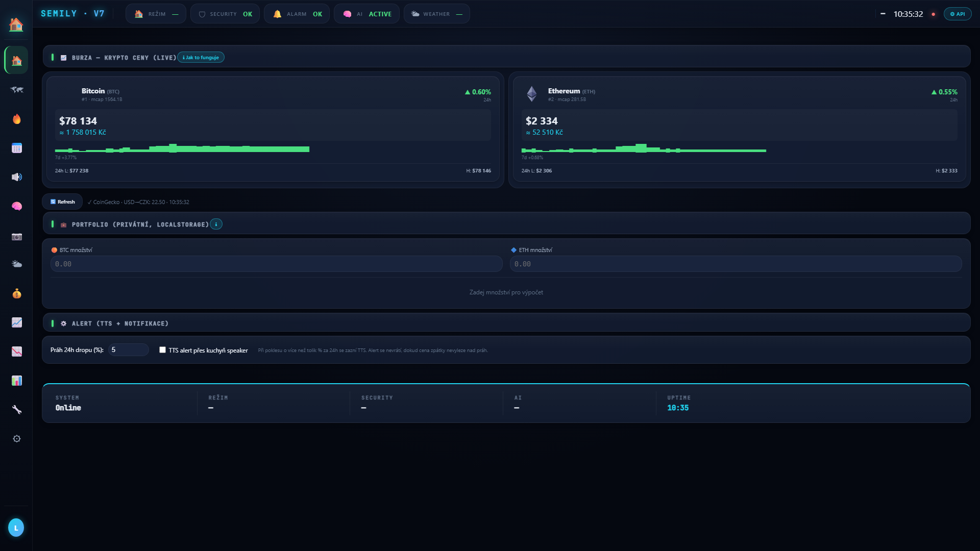Open the bar chart sidebar icon
The image size is (980, 551).
[17, 381]
